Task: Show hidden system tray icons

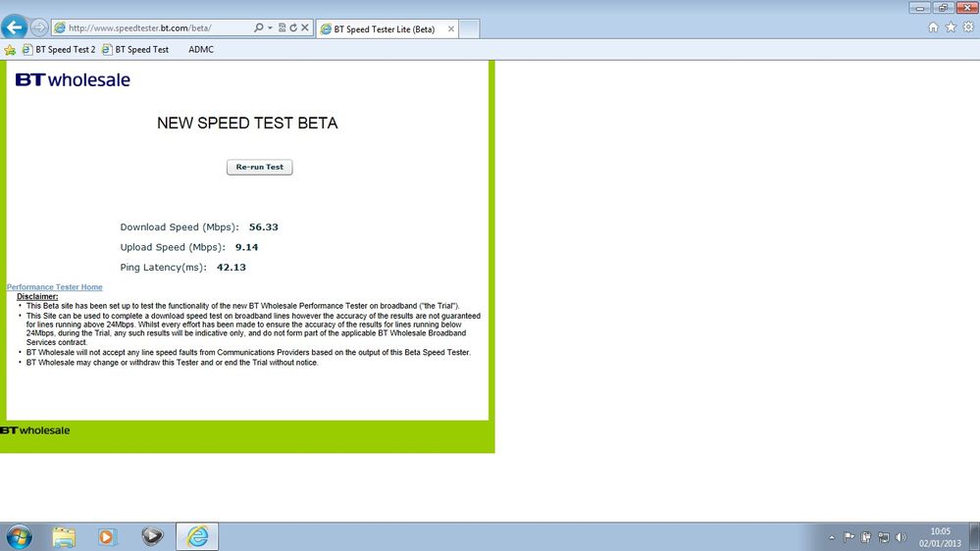Action: tap(831, 536)
